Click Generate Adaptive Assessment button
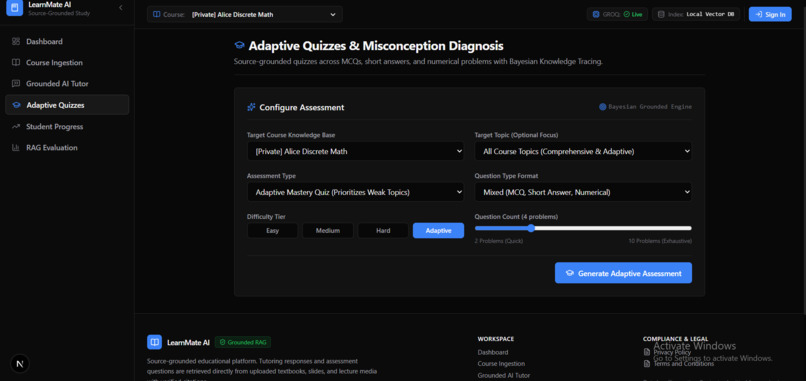Viewport: 806px width, 381px height. [x=623, y=273]
